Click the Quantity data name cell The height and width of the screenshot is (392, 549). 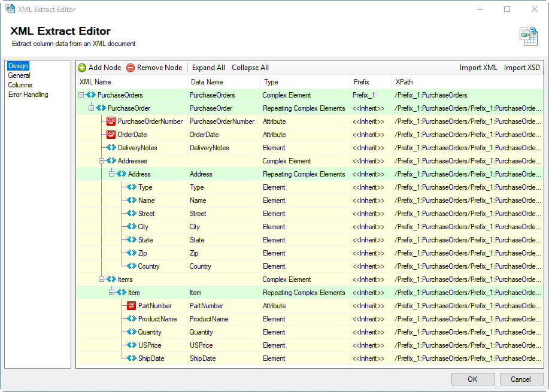[224, 332]
